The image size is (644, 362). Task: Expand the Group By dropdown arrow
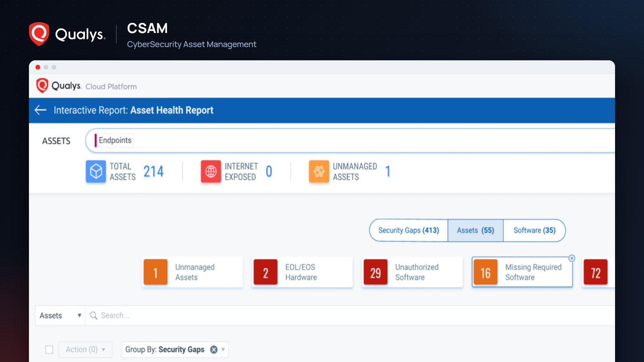223,350
